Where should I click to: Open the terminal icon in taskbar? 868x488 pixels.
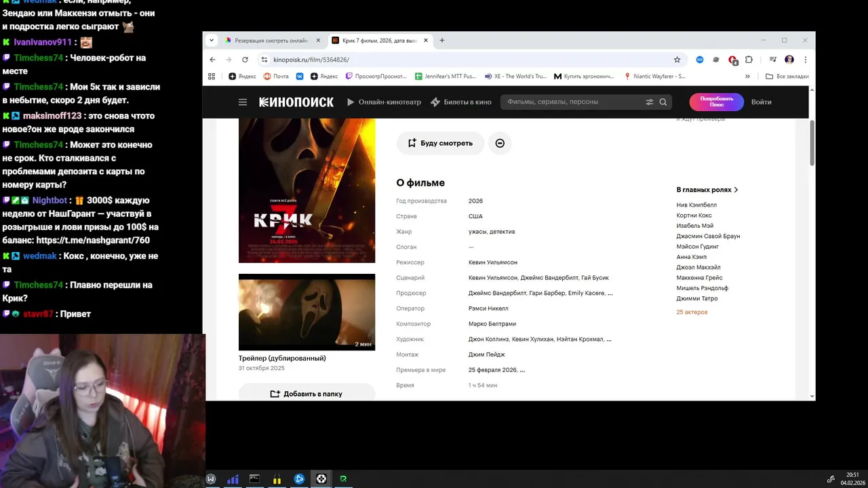tap(254, 479)
